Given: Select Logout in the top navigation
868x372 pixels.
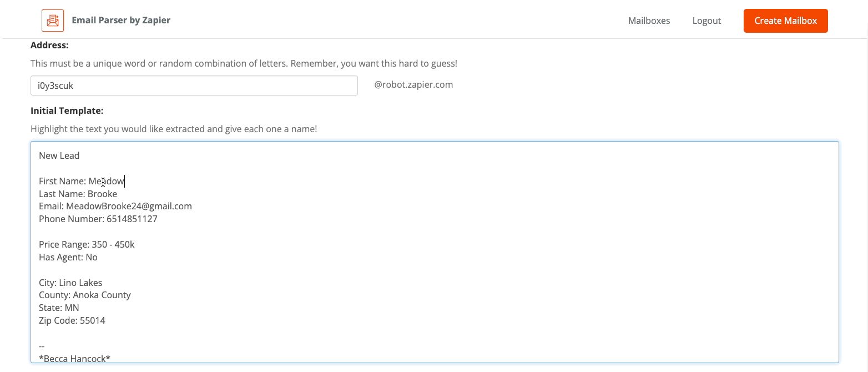Looking at the screenshot, I should [x=706, y=21].
